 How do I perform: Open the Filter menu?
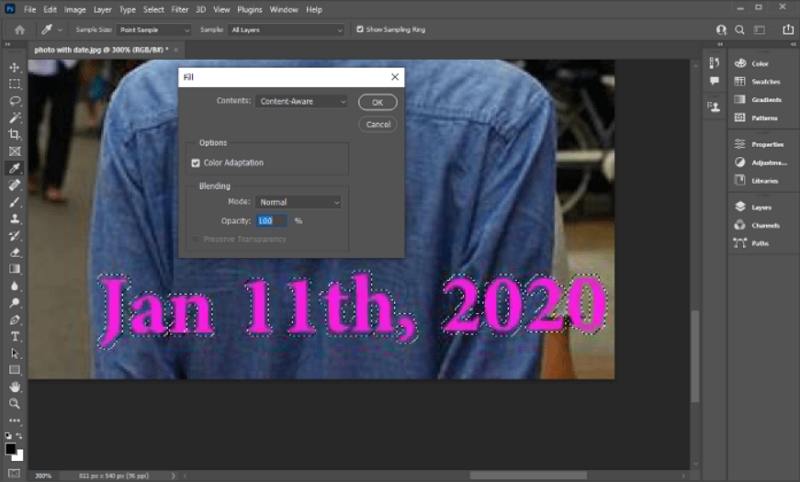tap(179, 9)
